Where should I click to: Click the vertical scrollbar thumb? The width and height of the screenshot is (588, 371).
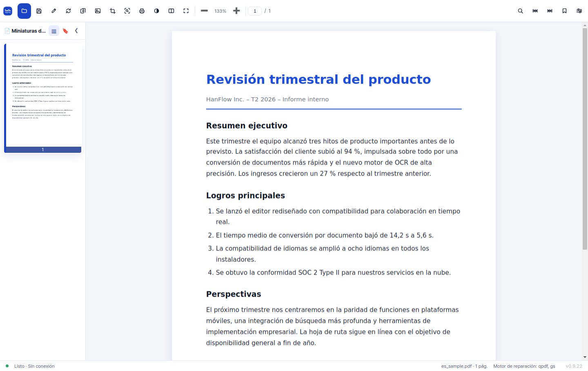pyautogui.click(x=585, y=139)
